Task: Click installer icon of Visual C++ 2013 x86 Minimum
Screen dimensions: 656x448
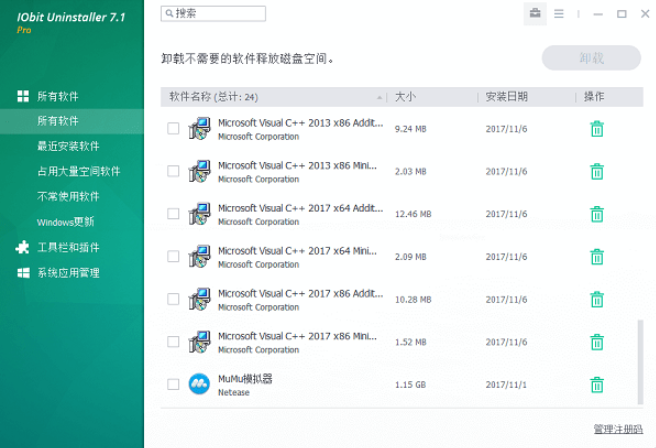Action: [x=199, y=171]
